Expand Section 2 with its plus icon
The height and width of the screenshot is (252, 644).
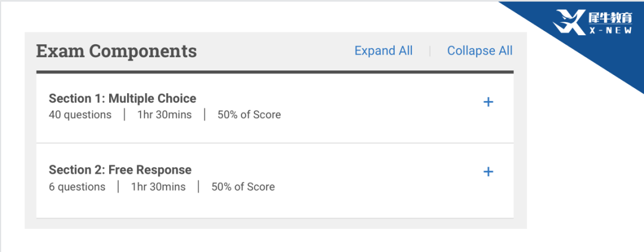488,172
